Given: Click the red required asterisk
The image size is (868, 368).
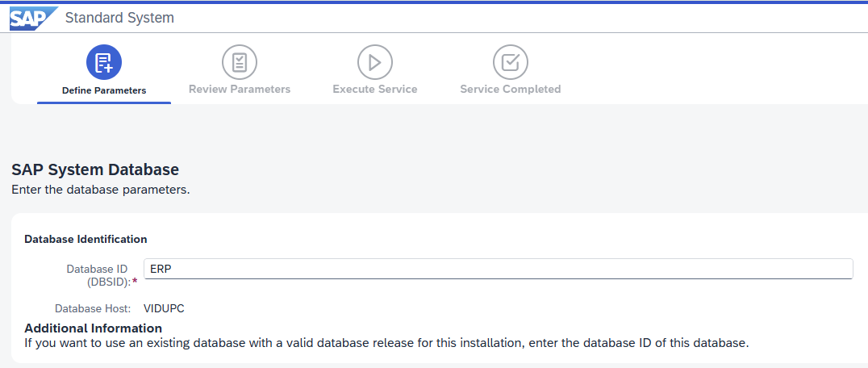Looking at the screenshot, I should coord(135,282).
